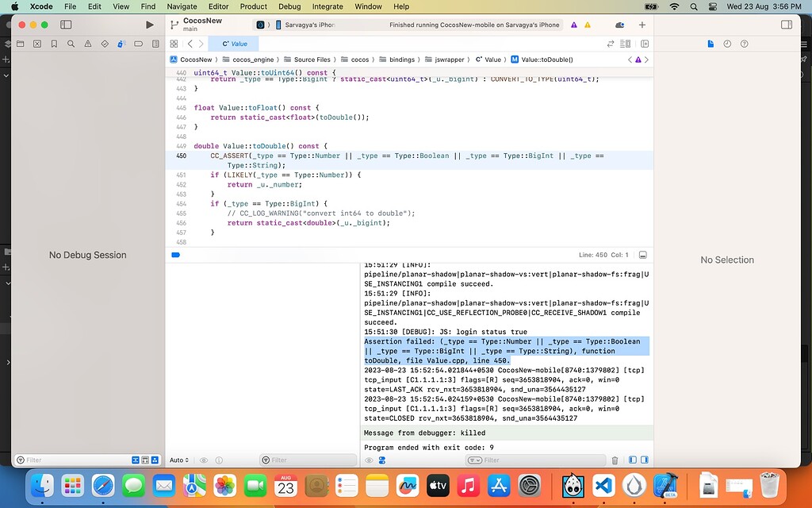
Task: Click Sarvagya's iPhone run destination
Action: (x=310, y=25)
